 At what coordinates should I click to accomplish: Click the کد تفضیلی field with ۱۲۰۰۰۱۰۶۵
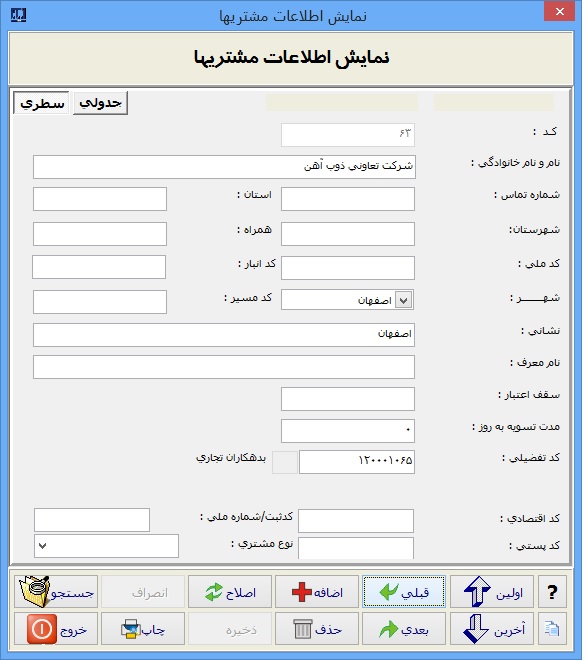(357, 462)
